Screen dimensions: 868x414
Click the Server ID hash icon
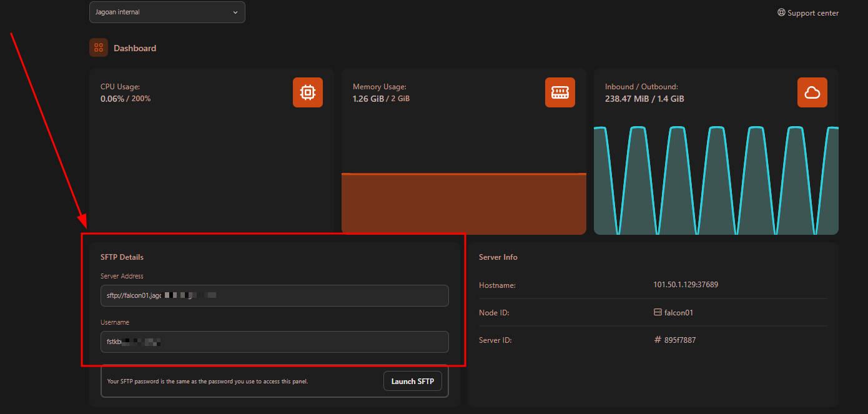click(x=658, y=340)
